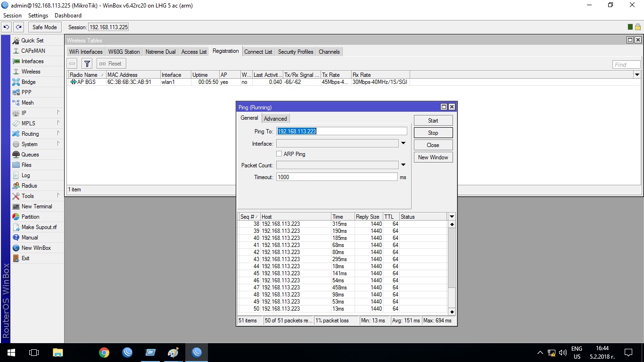Open the Wireless menu item

click(31, 72)
